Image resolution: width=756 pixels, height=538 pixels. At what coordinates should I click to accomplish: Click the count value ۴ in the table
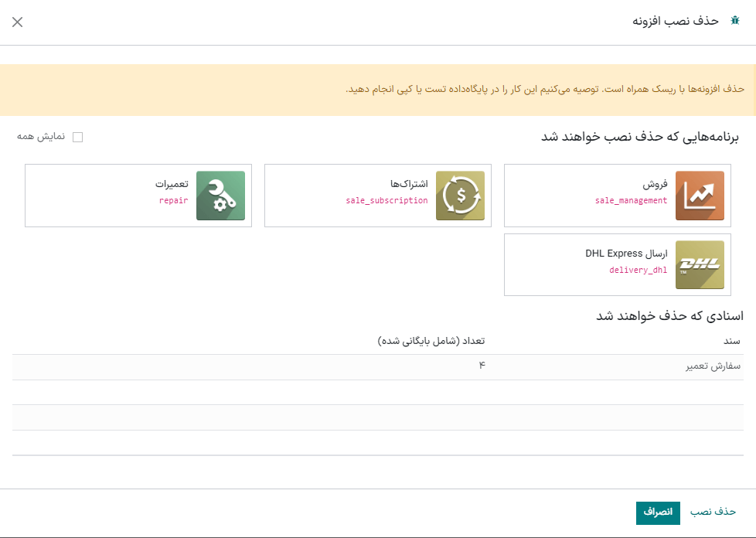point(482,363)
